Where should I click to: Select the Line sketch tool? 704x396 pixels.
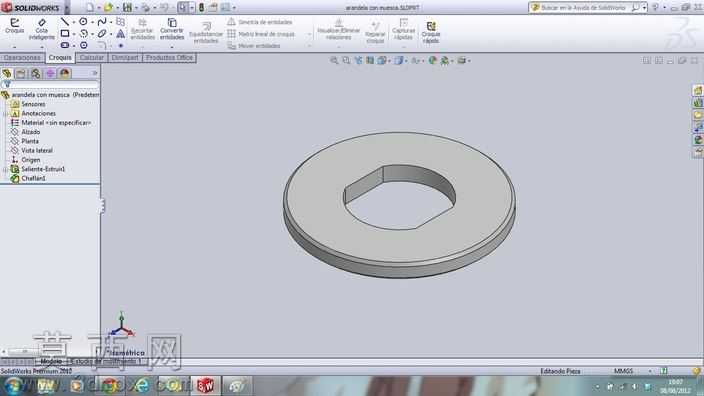(65, 22)
